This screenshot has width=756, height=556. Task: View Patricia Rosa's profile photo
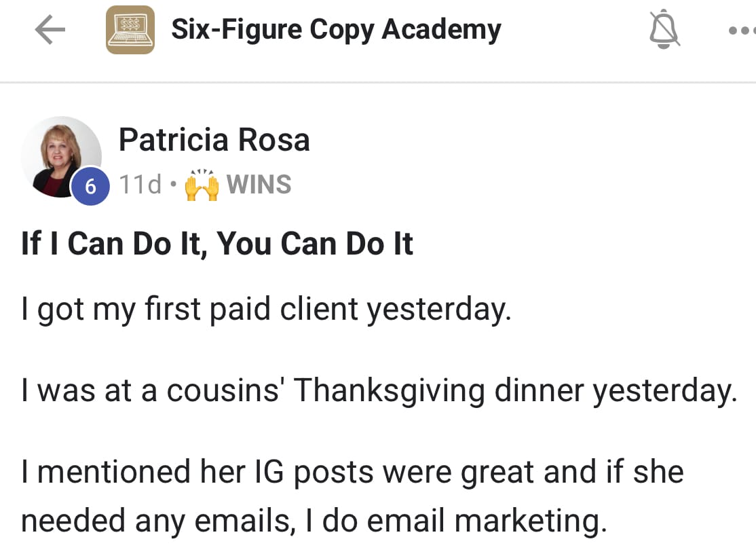60,156
